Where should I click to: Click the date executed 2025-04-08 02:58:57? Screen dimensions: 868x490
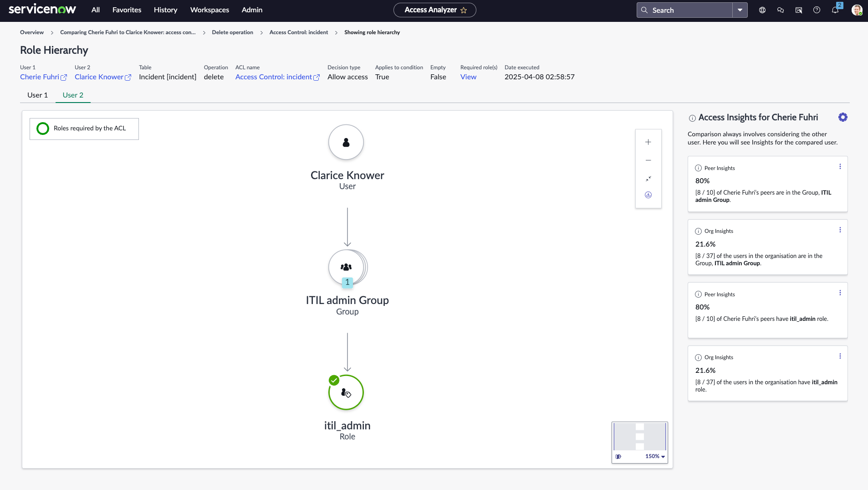tap(539, 77)
